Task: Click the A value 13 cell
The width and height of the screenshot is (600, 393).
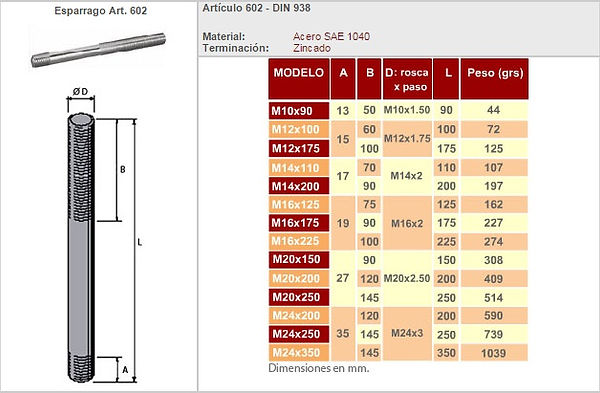Action: coord(343,111)
